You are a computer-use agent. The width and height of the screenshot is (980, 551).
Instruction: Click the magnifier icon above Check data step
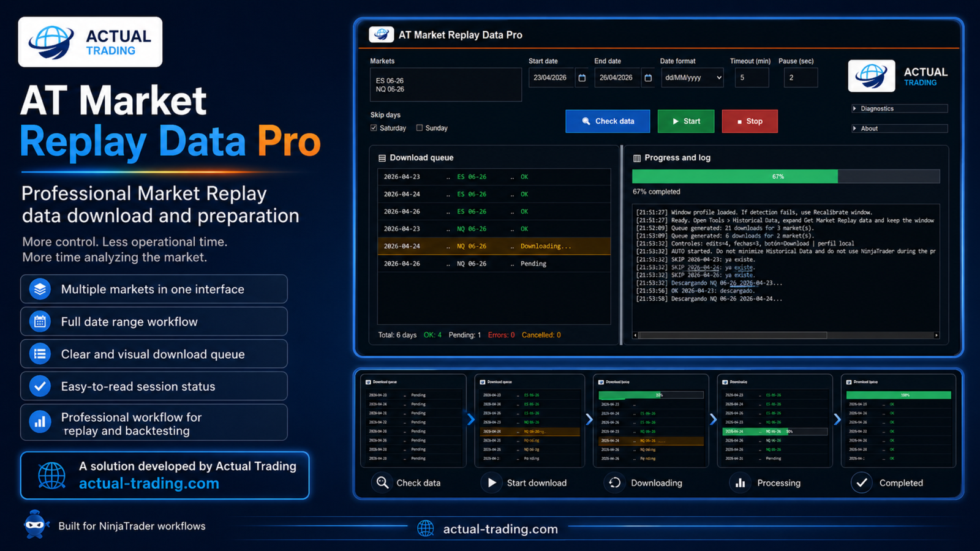click(x=382, y=483)
